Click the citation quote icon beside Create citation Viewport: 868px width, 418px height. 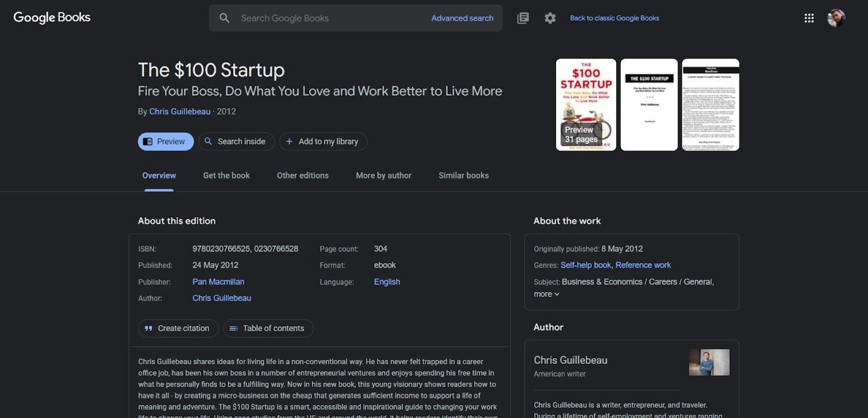coord(148,328)
